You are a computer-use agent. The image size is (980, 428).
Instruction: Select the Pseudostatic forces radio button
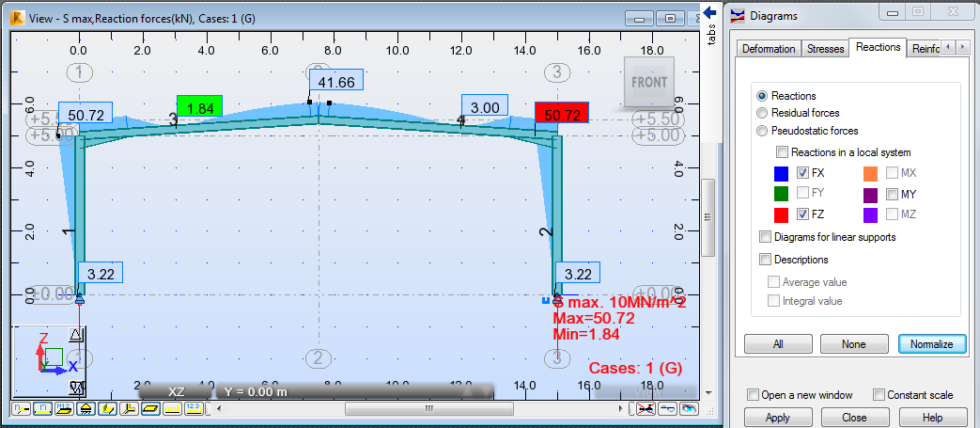coord(761,131)
